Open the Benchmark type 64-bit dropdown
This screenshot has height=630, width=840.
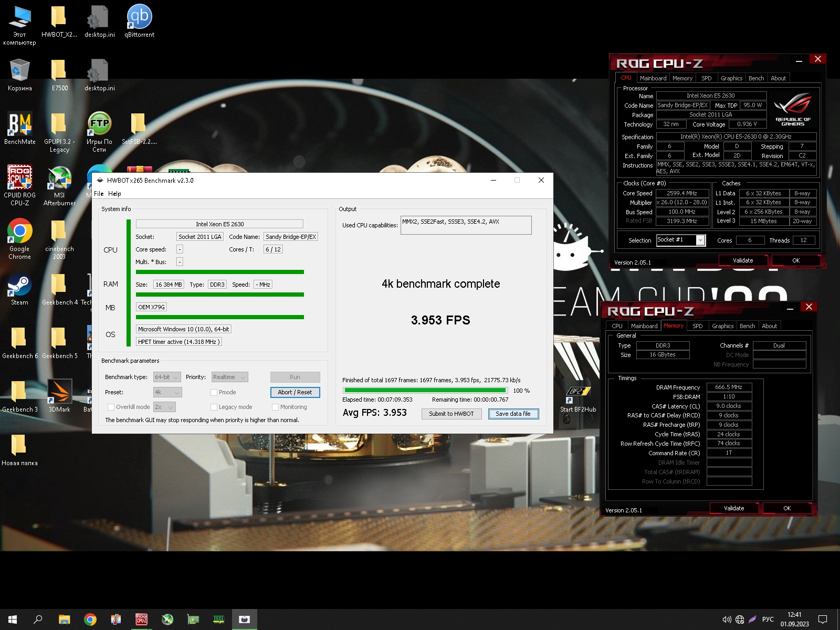coord(167,377)
